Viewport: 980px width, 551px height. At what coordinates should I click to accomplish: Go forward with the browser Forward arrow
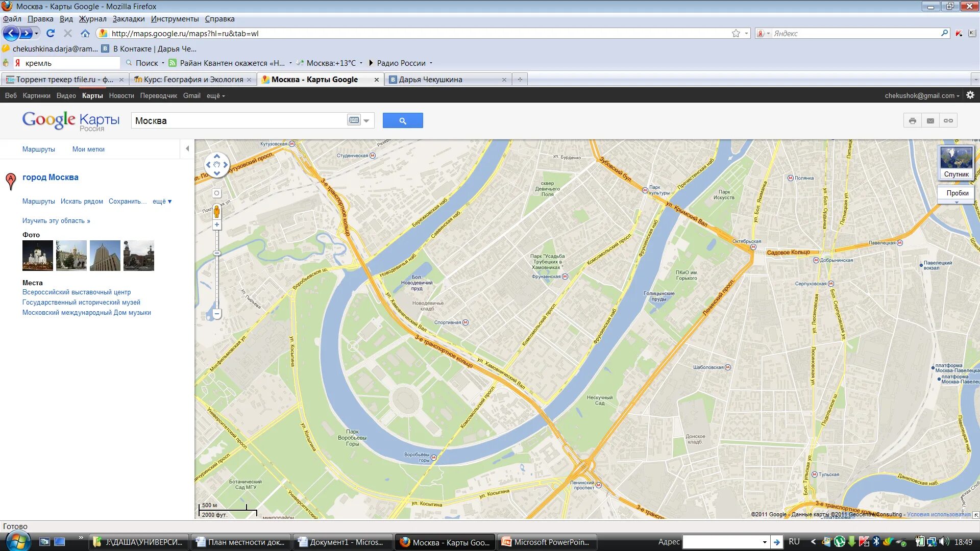(x=26, y=34)
